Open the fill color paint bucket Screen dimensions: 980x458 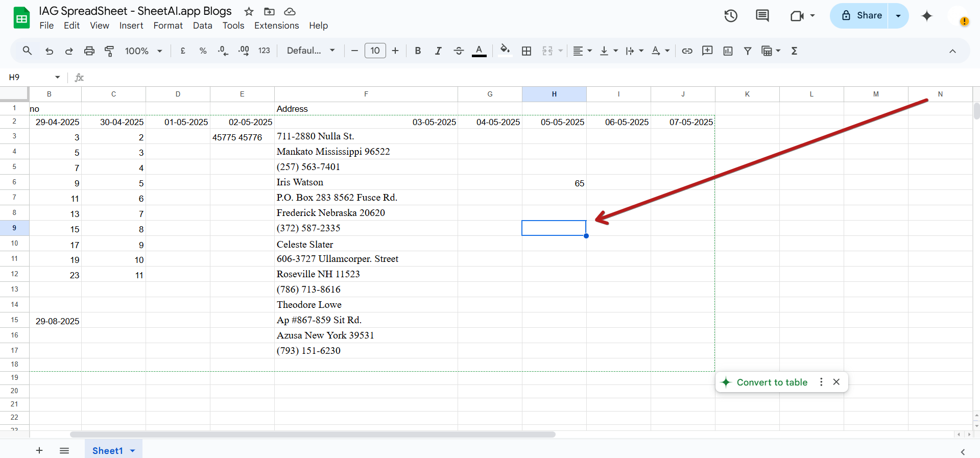[505, 50]
